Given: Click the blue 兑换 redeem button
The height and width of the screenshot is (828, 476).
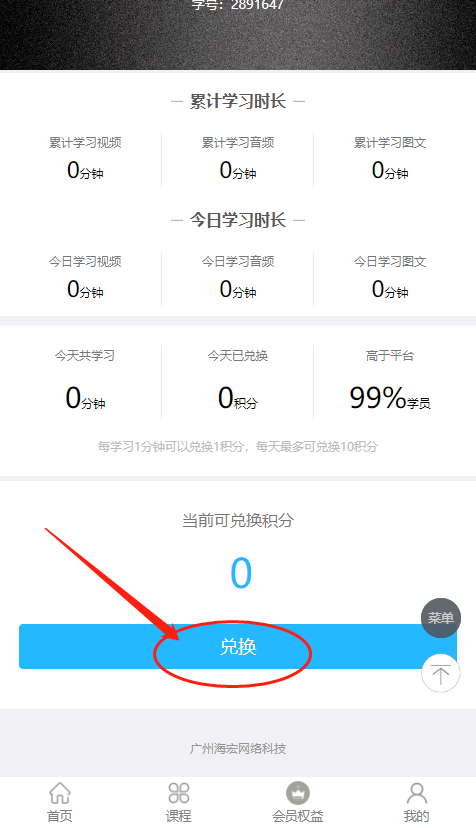Looking at the screenshot, I should pyautogui.click(x=238, y=646).
